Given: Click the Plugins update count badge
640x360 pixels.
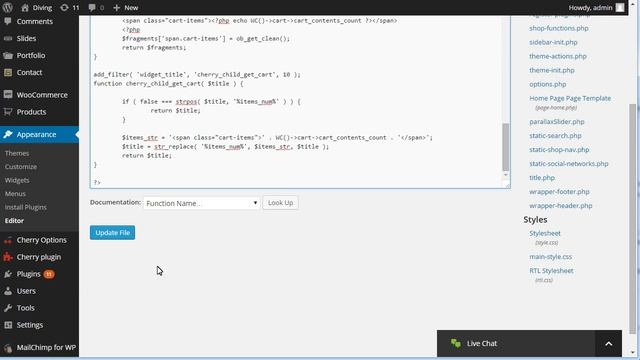Looking at the screenshot, I should coord(49,274).
